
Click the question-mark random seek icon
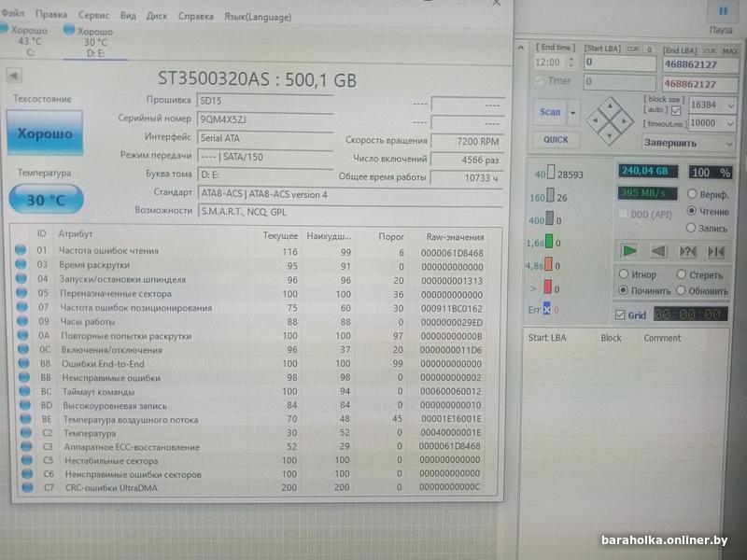pyautogui.click(x=687, y=251)
